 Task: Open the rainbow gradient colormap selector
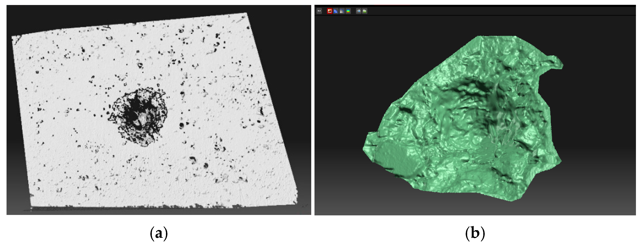point(348,11)
